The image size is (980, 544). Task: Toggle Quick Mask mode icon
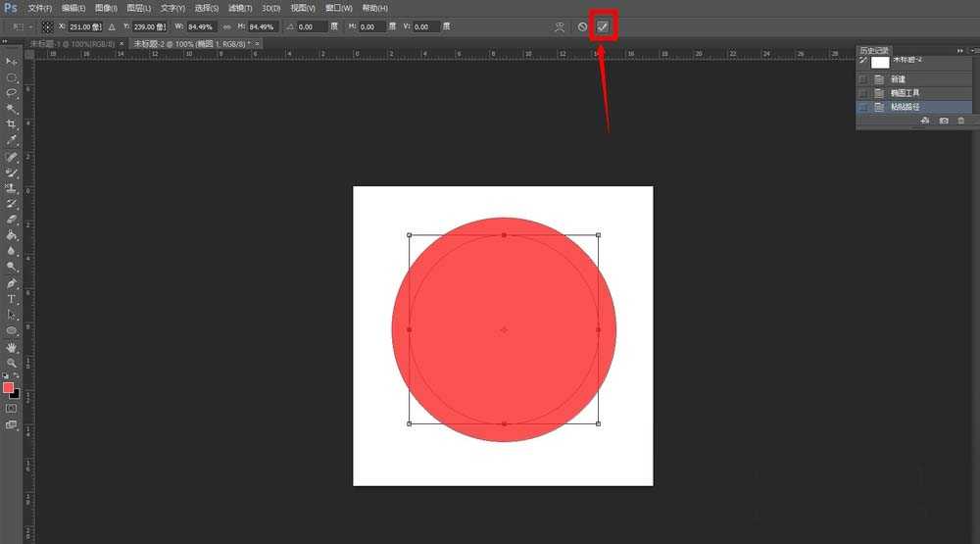click(x=11, y=409)
